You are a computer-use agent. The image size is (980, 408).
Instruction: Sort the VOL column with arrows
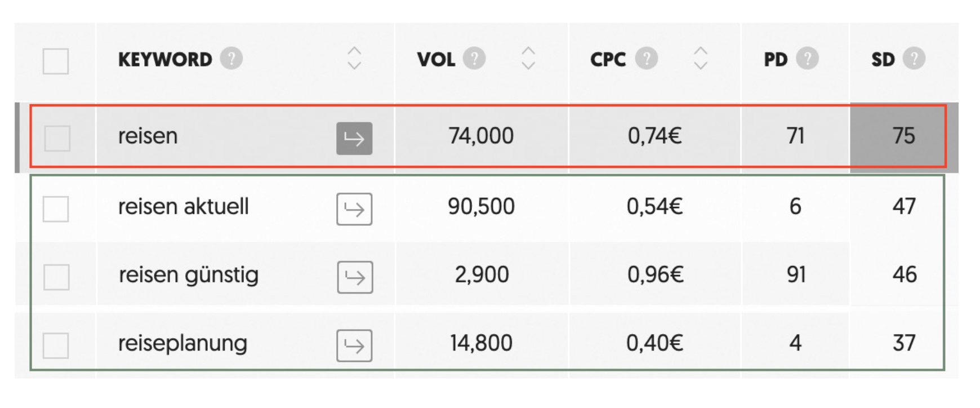(528, 58)
